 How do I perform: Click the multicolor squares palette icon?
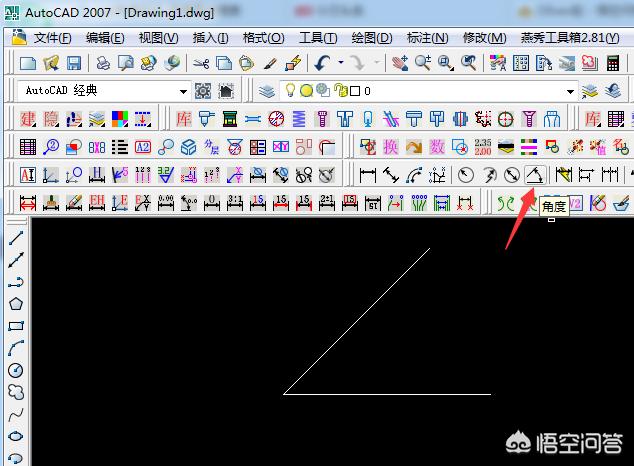(x=120, y=119)
